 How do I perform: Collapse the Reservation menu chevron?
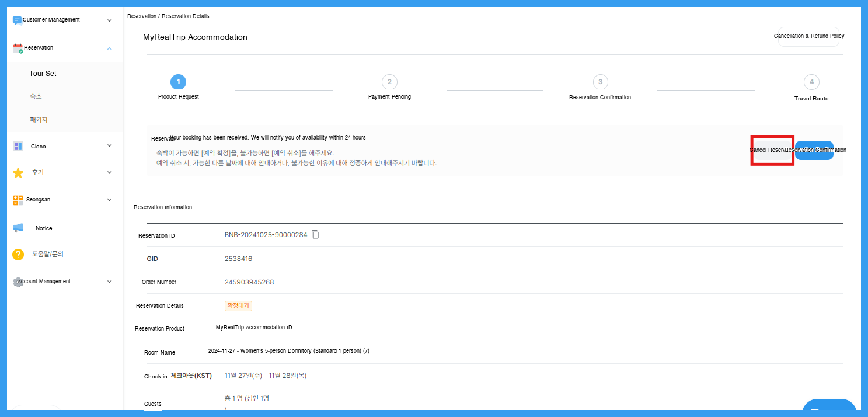point(109,48)
